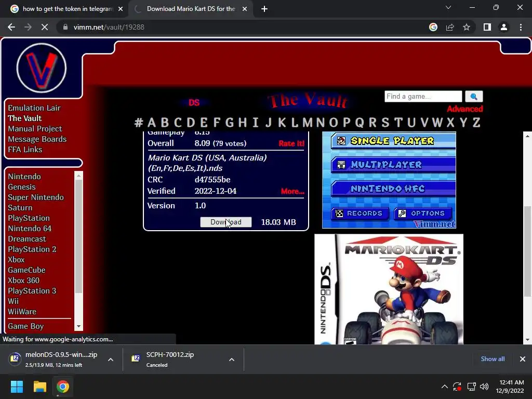Open File Explorer from taskbar
532x399 pixels.
click(39, 387)
